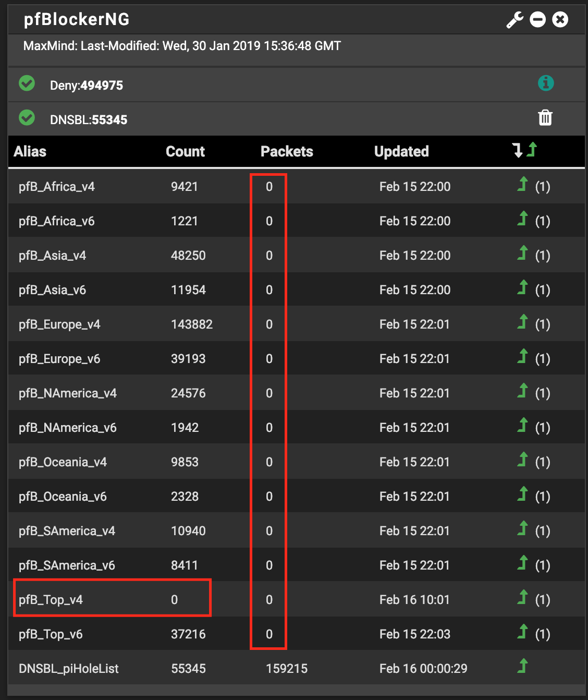The width and height of the screenshot is (588, 700).
Task: Click the Alias column header
Action: 30,152
